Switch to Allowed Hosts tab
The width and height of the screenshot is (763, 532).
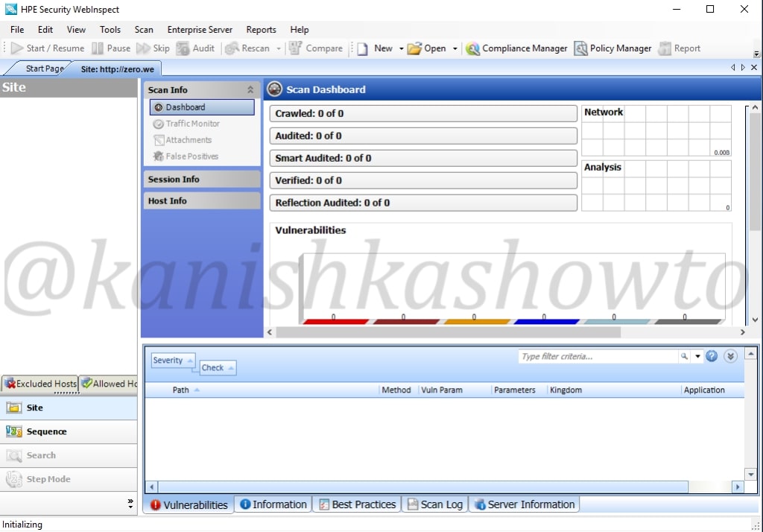pyautogui.click(x=109, y=384)
